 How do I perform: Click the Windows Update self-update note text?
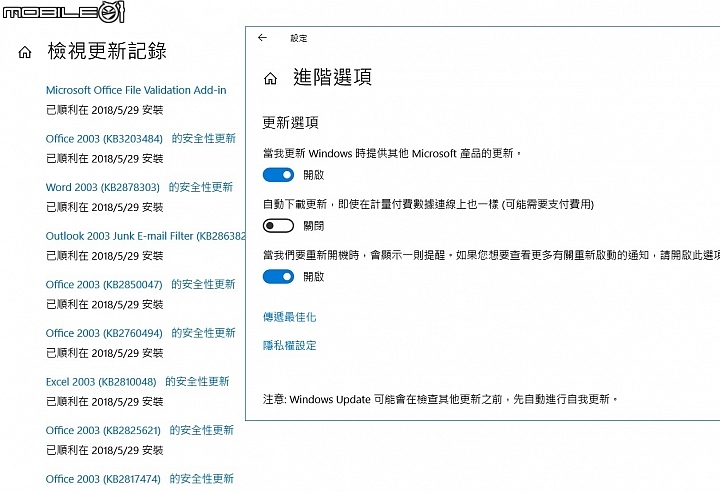(441, 399)
